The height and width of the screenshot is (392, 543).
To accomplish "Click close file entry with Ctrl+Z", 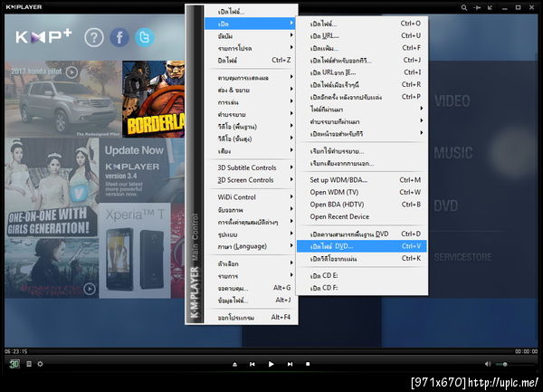I will pos(252,61).
